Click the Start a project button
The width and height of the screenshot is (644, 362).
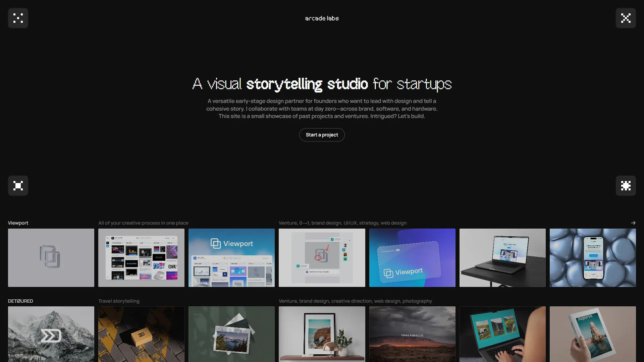click(322, 135)
